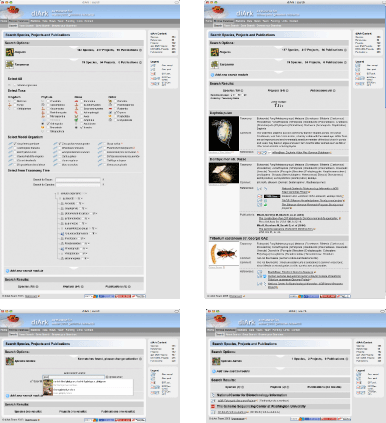Collapse arrow above Add new search module, Daphnia window
386x423 pixels.
279,72
